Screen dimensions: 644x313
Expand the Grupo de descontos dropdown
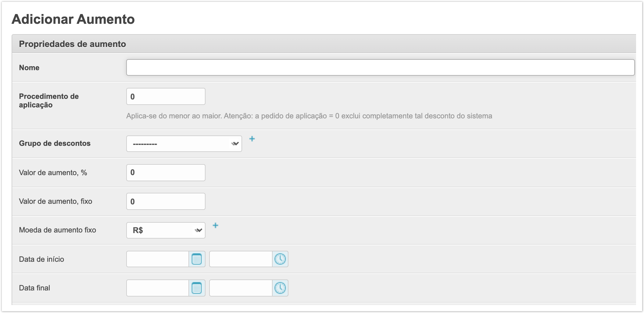point(184,144)
